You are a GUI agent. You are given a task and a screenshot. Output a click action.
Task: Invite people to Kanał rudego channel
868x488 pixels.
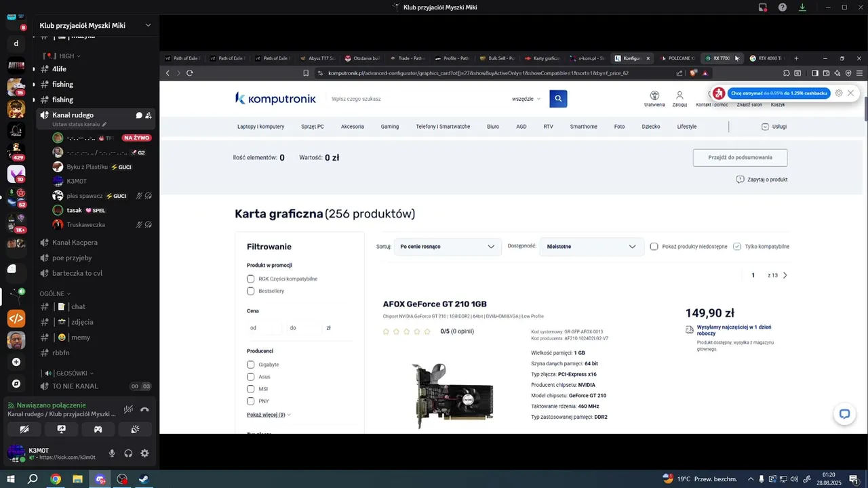click(x=149, y=115)
